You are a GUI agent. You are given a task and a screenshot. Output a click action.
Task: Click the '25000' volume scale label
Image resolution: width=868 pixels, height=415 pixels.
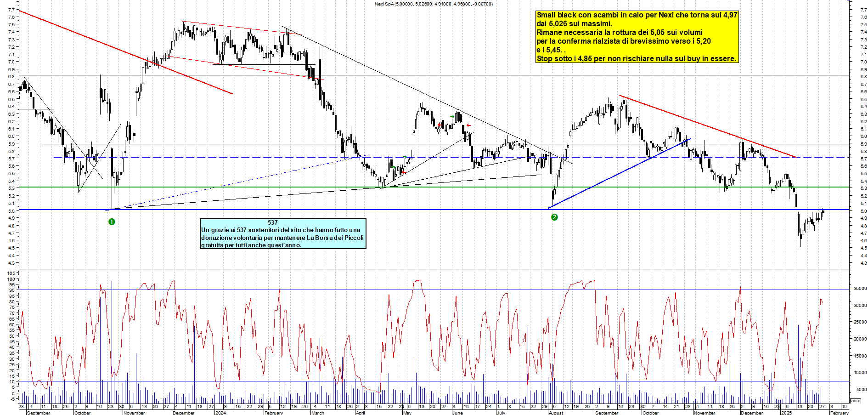[x=860, y=322]
